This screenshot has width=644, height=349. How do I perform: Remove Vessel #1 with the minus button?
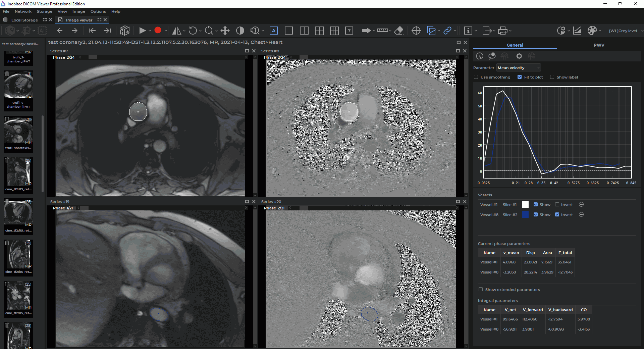(x=581, y=205)
